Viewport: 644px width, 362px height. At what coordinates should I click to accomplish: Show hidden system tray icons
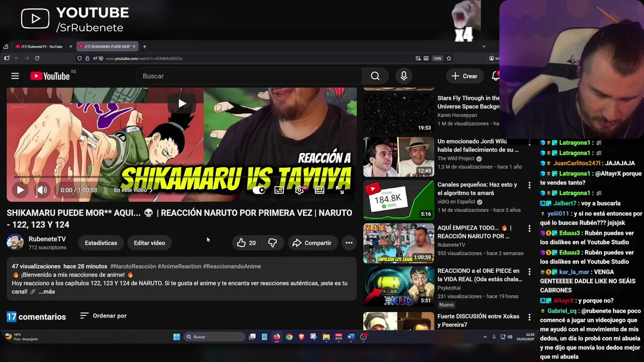point(485,337)
